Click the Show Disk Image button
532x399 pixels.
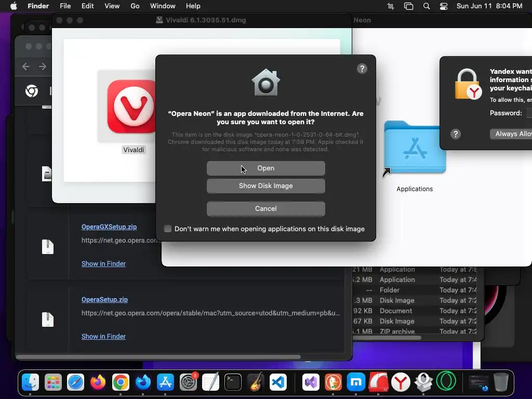(x=265, y=186)
